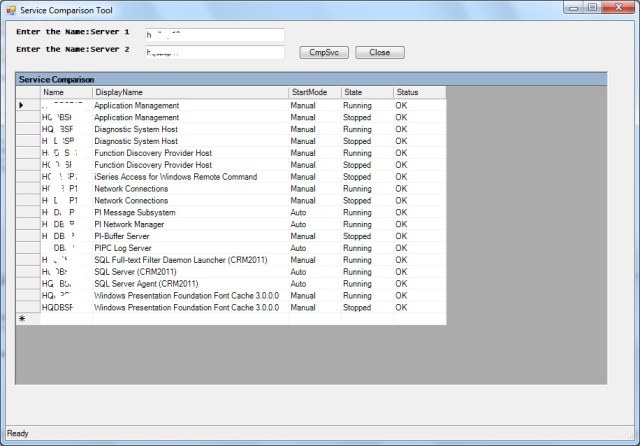Select the new-row asterisk row header
640x446 pixels.
coord(28,319)
